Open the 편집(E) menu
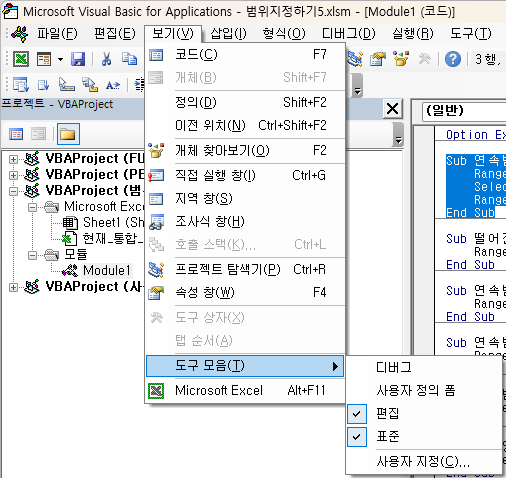The image size is (506, 478). (x=115, y=33)
